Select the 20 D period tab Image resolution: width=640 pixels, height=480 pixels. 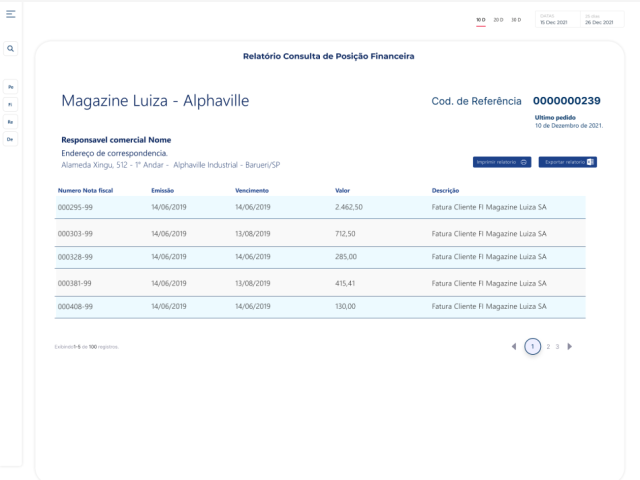[498, 20]
